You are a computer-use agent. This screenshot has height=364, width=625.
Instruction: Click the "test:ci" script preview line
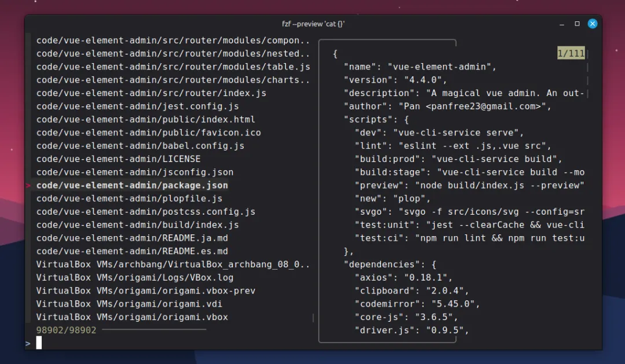[x=469, y=238]
